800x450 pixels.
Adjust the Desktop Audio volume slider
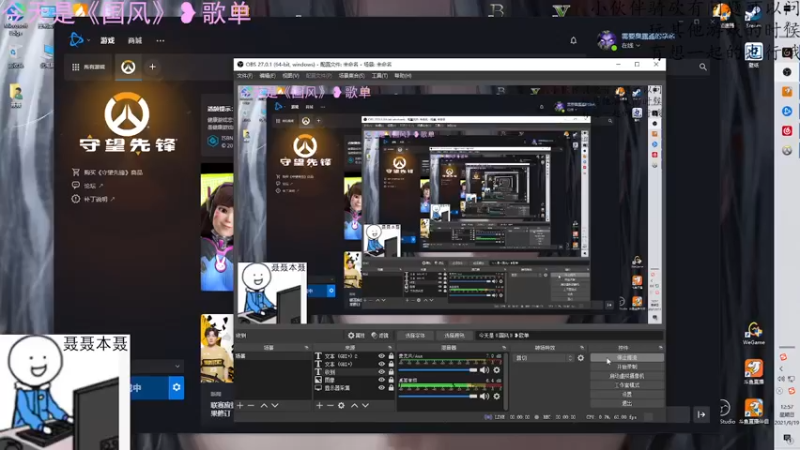point(438,396)
